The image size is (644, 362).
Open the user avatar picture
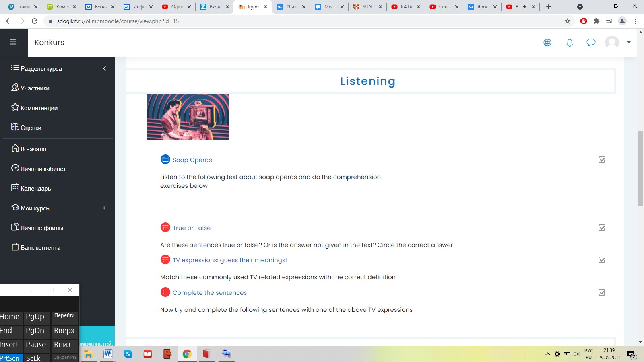[x=612, y=42]
